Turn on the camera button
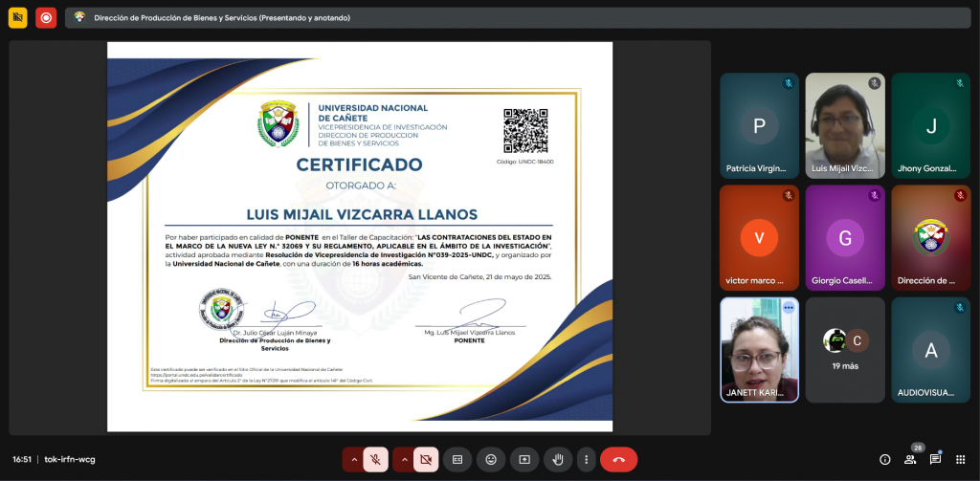 (426, 460)
